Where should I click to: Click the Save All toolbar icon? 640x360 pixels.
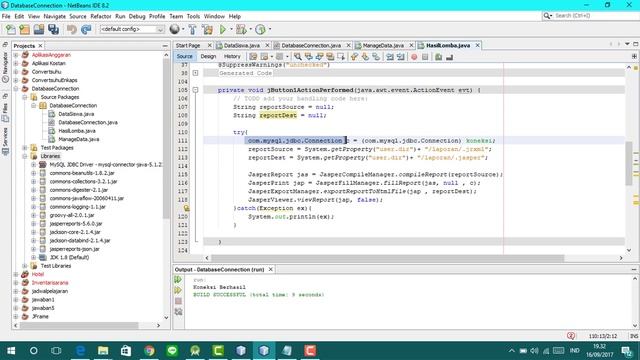tap(53, 29)
